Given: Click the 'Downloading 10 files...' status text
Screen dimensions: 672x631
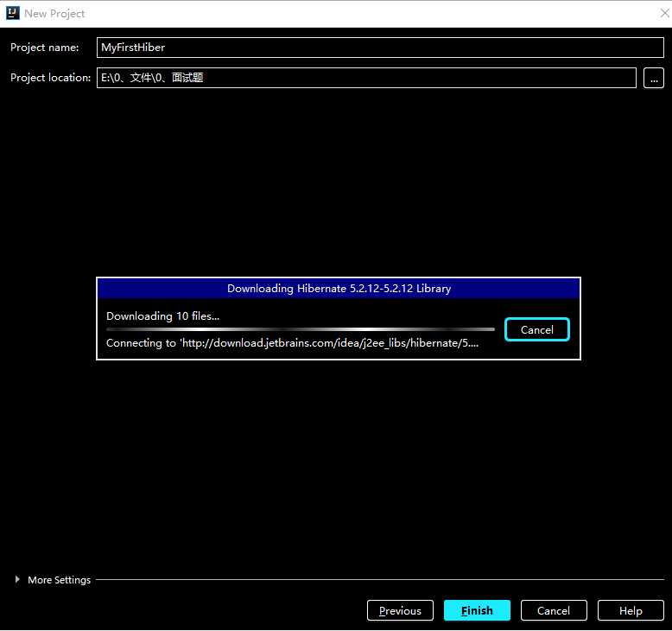Looking at the screenshot, I should click(163, 316).
